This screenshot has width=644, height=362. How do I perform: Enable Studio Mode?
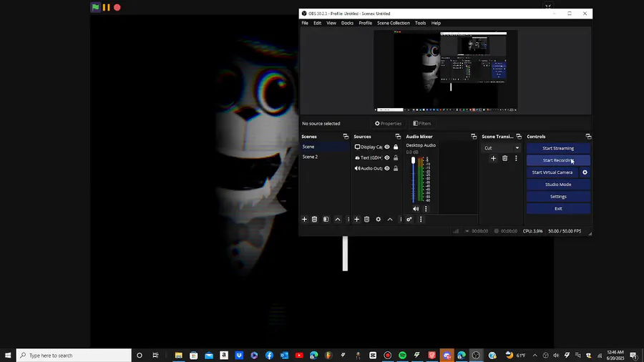click(x=558, y=185)
